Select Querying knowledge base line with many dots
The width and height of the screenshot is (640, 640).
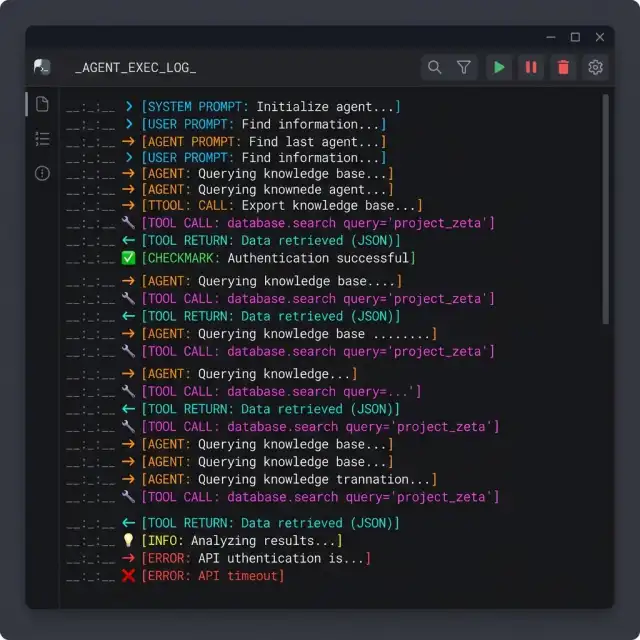(289, 334)
